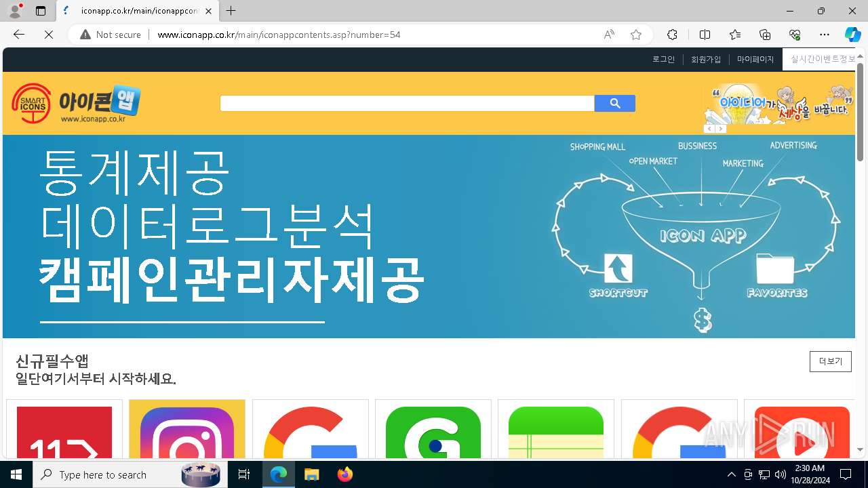868x488 pixels.
Task: Open the browser profile icon
Action: (x=15, y=11)
